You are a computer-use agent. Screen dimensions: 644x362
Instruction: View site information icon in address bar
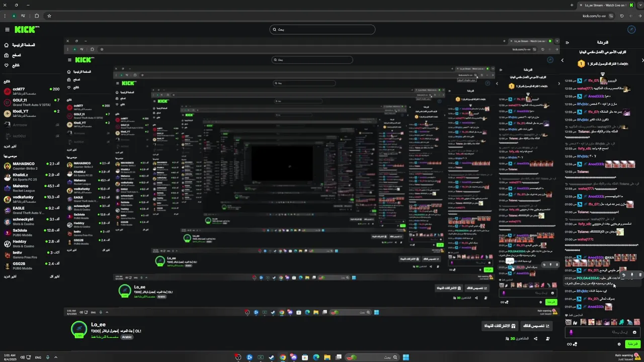point(611,16)
